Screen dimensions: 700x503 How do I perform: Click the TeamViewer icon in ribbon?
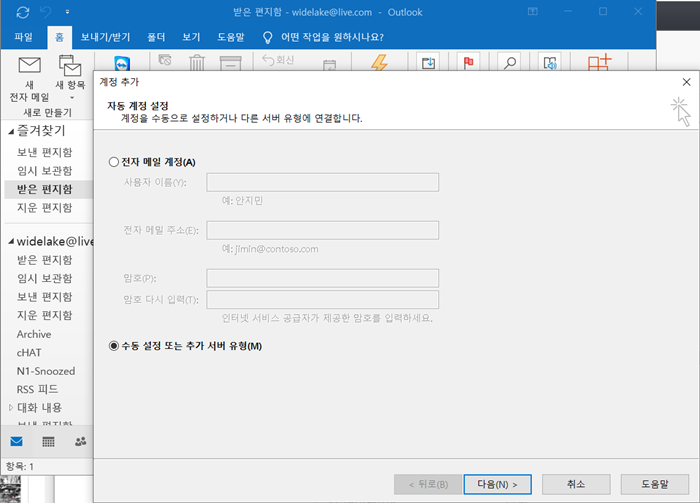tap(122, 64)
